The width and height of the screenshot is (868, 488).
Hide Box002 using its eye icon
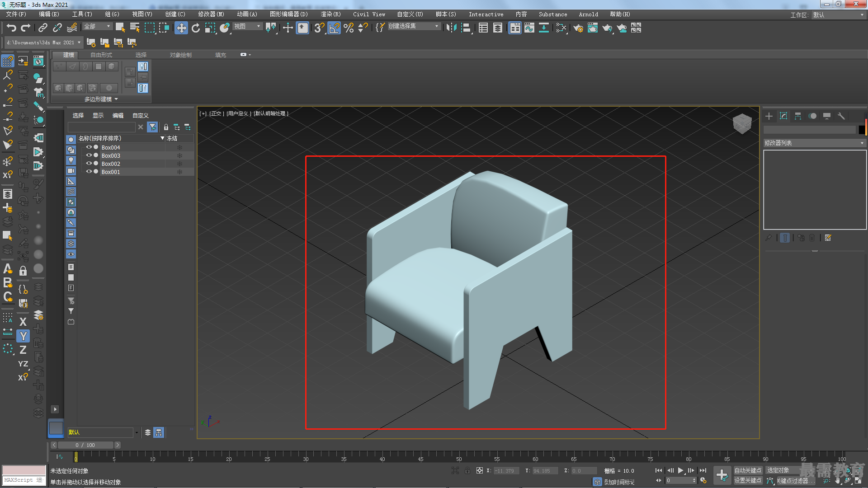pyautogui.click(x=89, y=164)
